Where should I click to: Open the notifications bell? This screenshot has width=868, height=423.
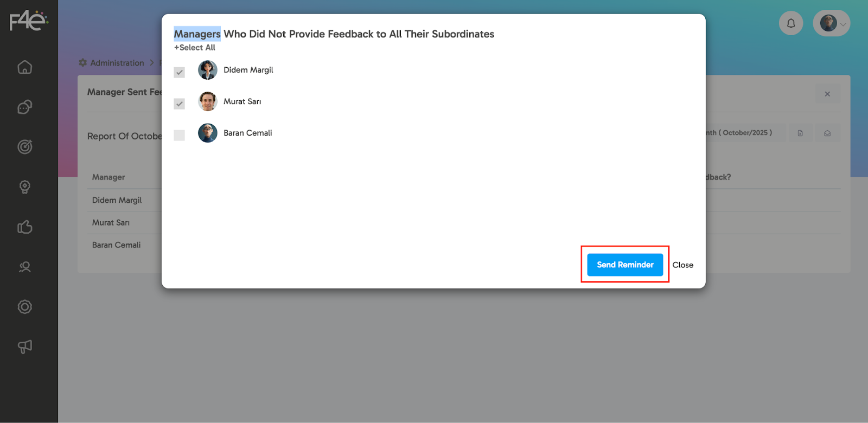pos(791,23)
